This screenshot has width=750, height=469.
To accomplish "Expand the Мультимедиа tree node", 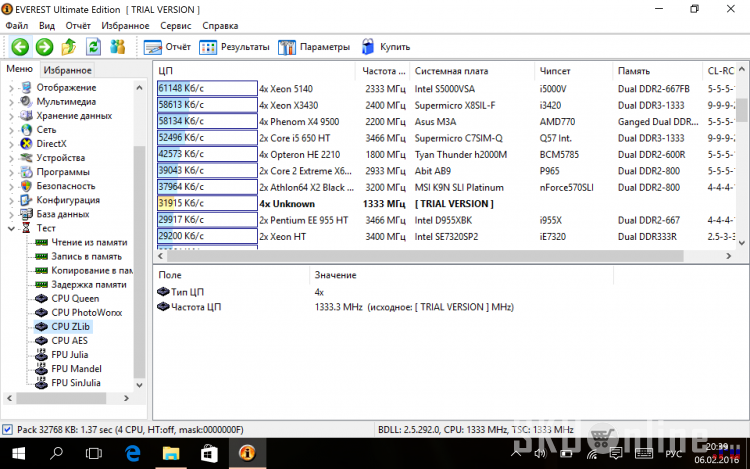I will (11, 102).
